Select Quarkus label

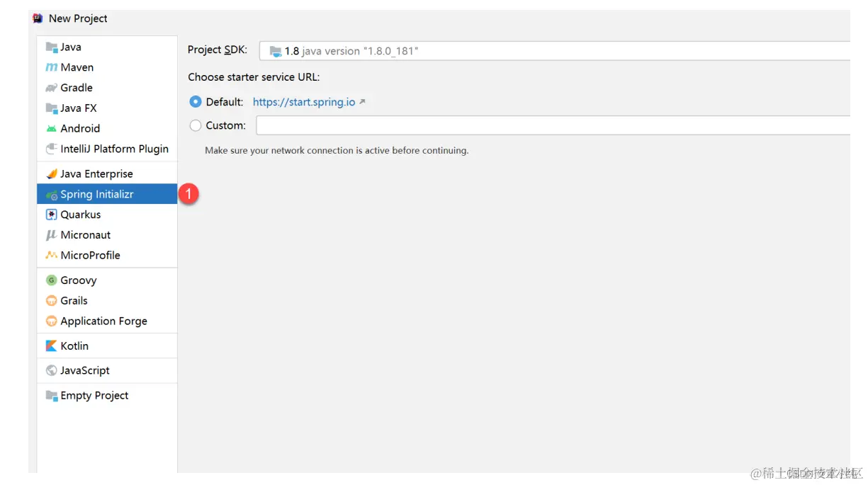coord(81,215)
